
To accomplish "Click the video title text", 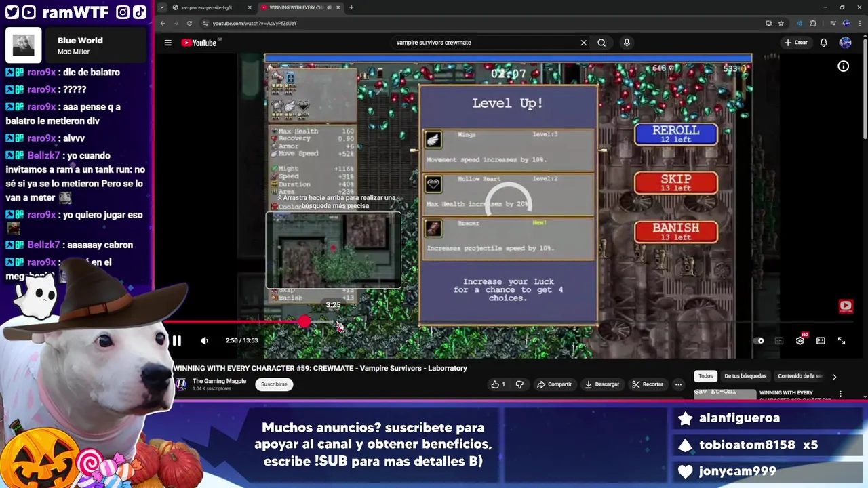I will 320,368.
